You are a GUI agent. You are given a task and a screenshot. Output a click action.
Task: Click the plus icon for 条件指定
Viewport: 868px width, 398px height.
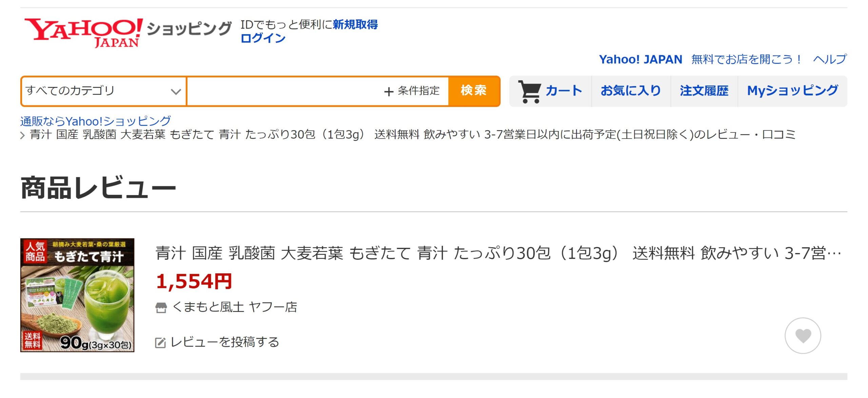(389, 91)
